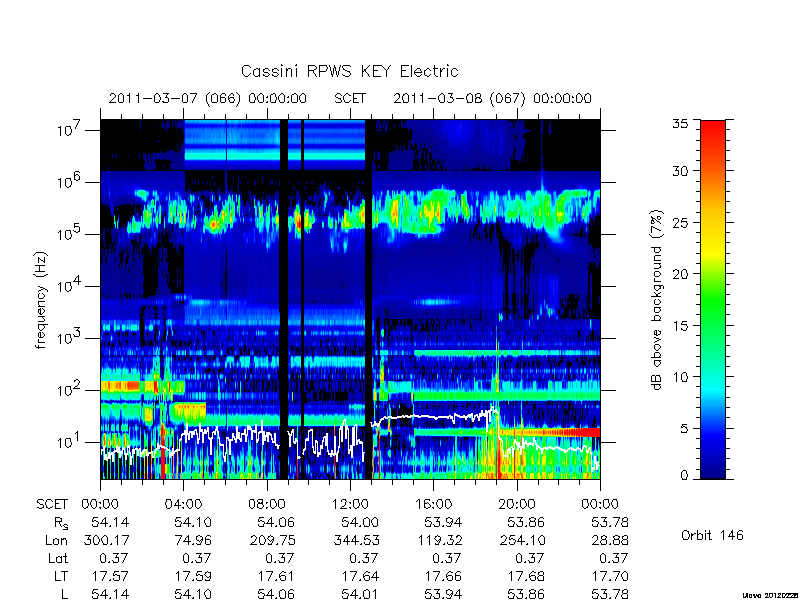Click the 12:00 time tick label
The width and height of the screenshot is (800, 600).
(350, 505)
